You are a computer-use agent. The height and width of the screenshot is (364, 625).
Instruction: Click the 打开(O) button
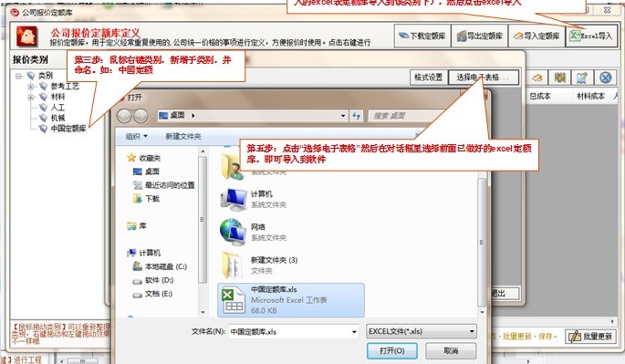(391, 351)
